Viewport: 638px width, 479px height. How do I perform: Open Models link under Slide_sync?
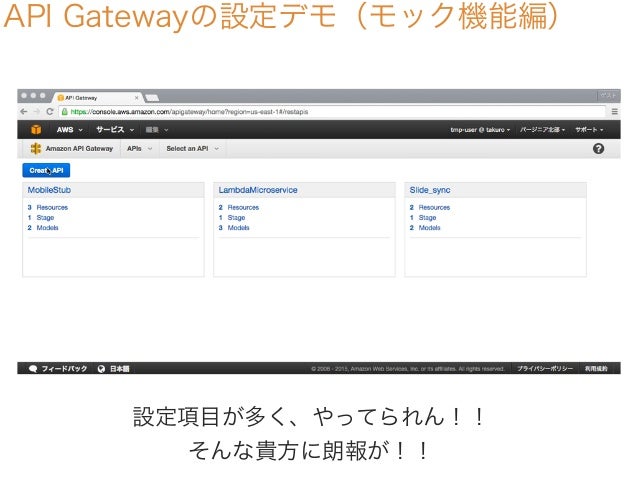(x=430, y=228)
